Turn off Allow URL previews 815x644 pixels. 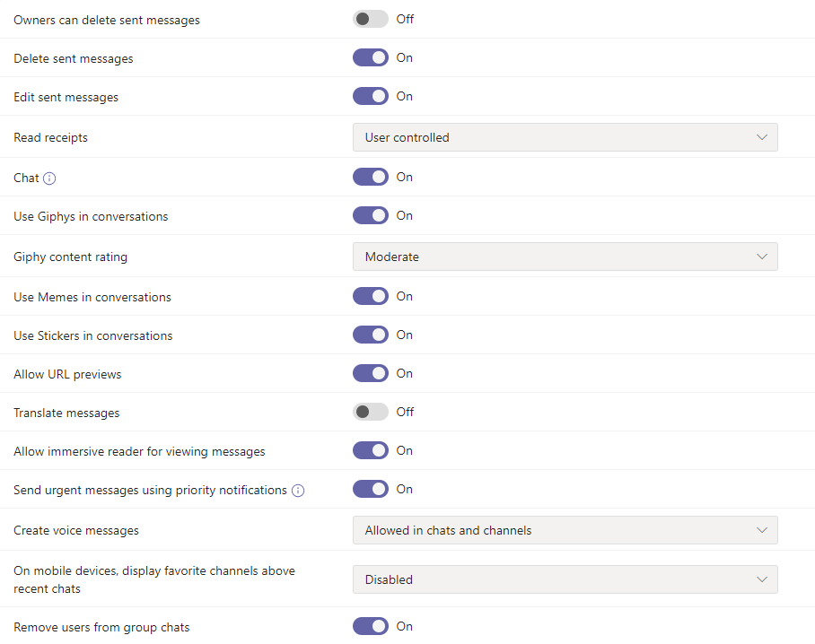point(370,373)
